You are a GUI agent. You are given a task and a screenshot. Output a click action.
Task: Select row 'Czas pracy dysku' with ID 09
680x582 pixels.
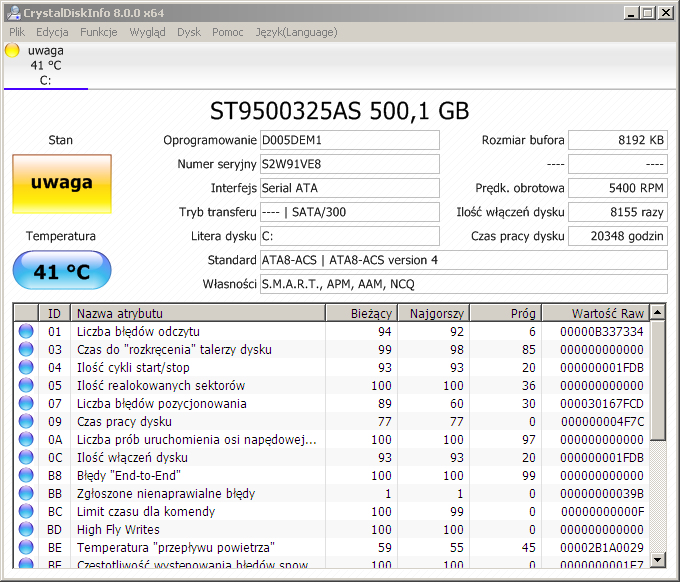pyautogui.click(x=332, y=421)
